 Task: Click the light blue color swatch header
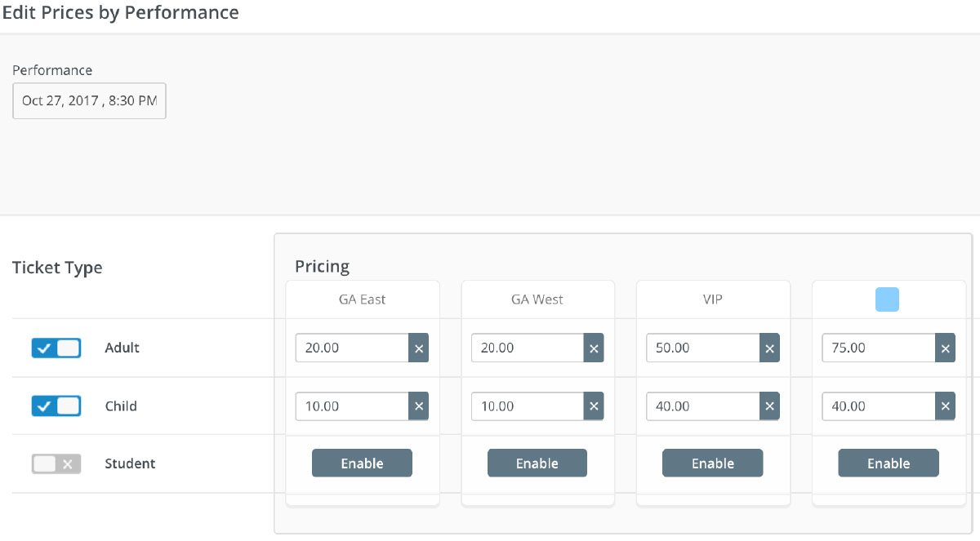(x=887, y=299)
